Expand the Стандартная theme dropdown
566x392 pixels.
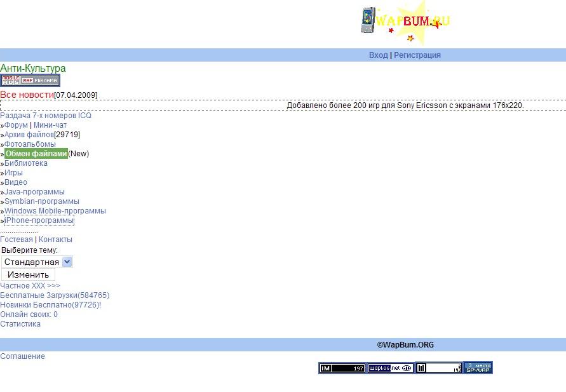tap(37, 262)
